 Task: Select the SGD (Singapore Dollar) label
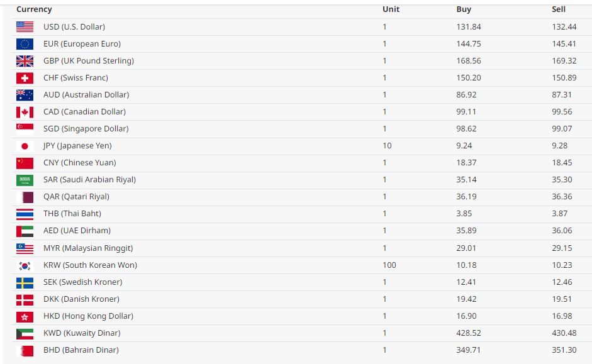click(86, 129)
